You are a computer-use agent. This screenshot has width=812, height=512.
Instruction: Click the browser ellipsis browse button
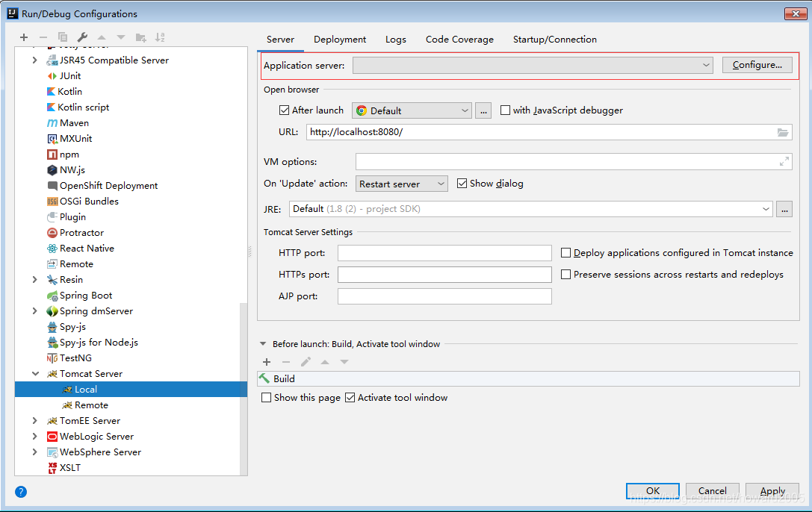pyautogui.click(x=483, y=110)
